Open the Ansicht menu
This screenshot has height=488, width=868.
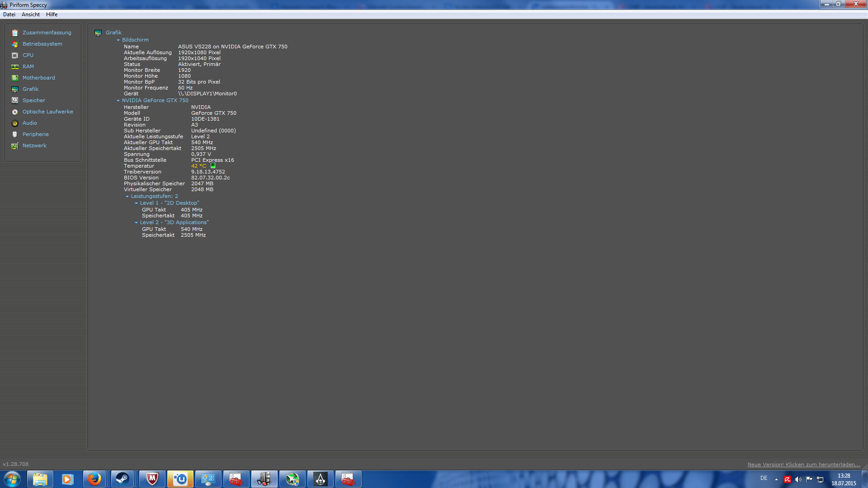[x=31, y=14]
